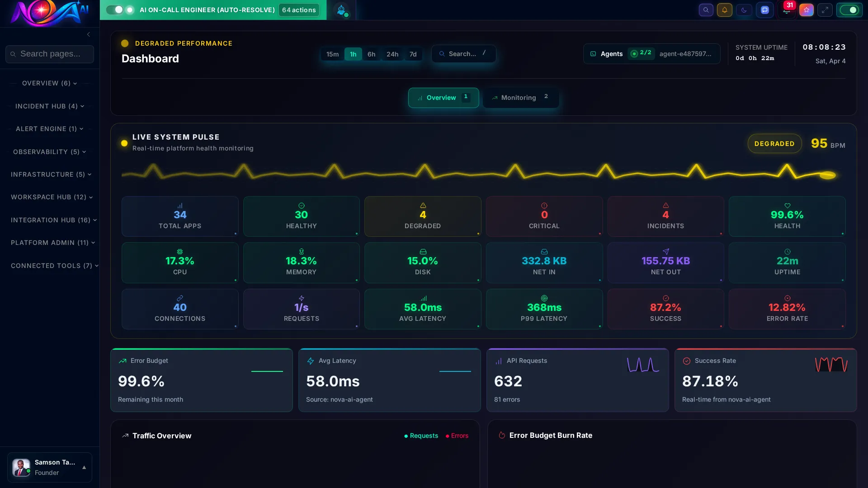Open inbox icon showing 31 badge
This screenshot has height=488, width=868.
pos(787,10)
